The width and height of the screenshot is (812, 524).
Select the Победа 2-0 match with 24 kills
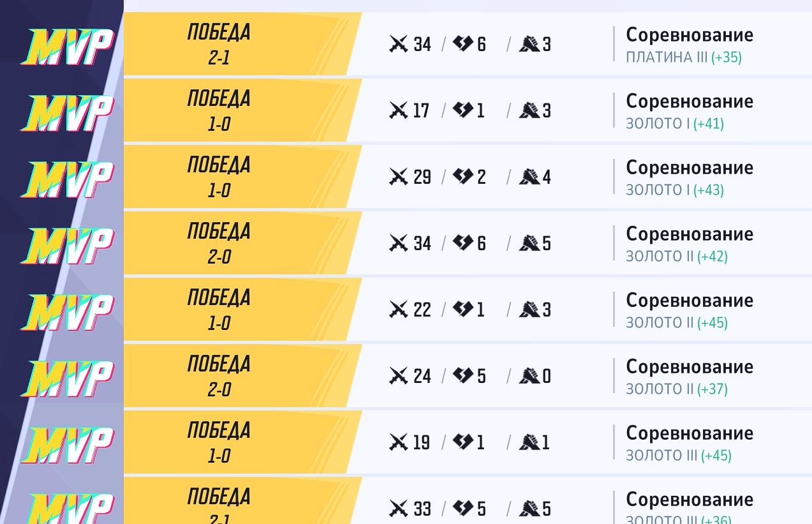468,376
